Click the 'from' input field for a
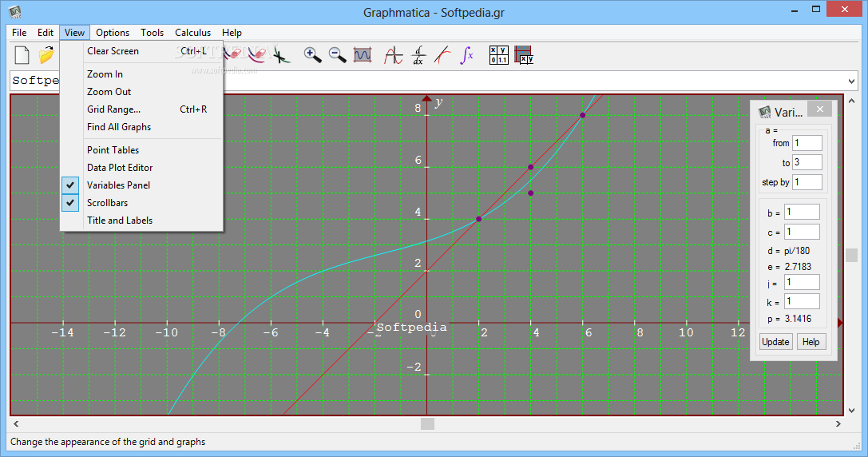The width and height of the screenshot is (868, 457). [807, 143]
